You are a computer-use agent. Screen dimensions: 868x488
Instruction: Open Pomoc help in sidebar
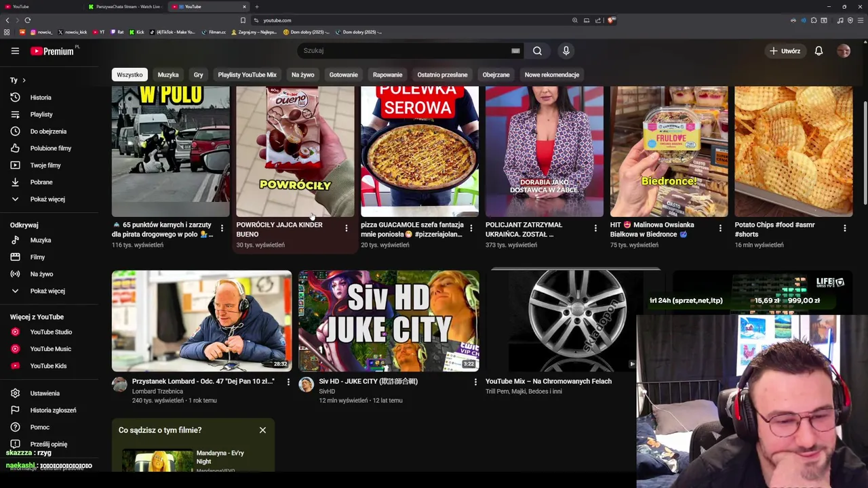(39, 427)
